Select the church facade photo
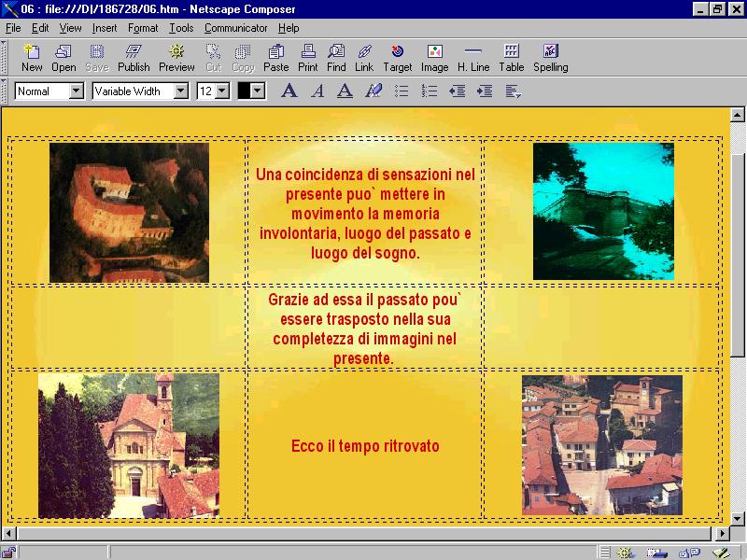747x560 pixels. click(129, 446)
